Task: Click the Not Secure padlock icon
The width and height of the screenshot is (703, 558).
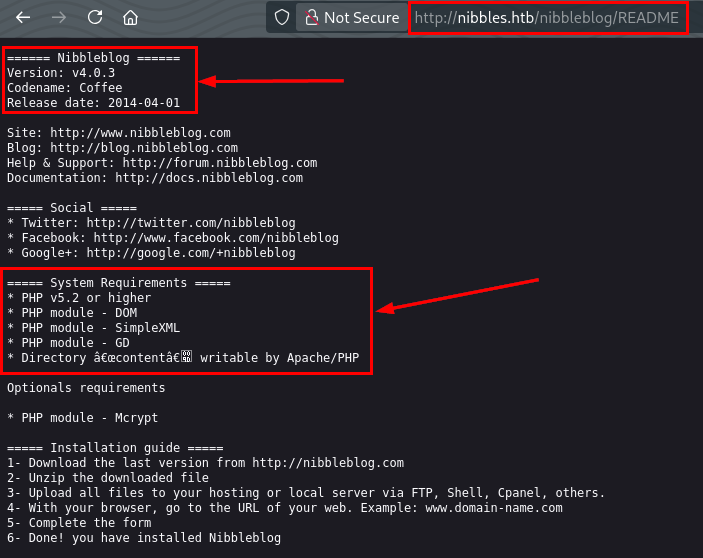Action: [x=311, y=17]
